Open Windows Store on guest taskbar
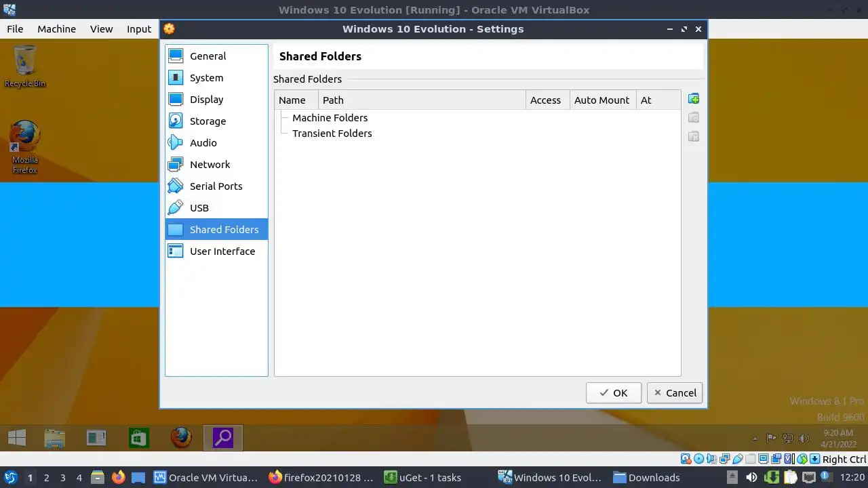Image resolution: width=868 pixels, height=488 pixels. tap(138, 438)
